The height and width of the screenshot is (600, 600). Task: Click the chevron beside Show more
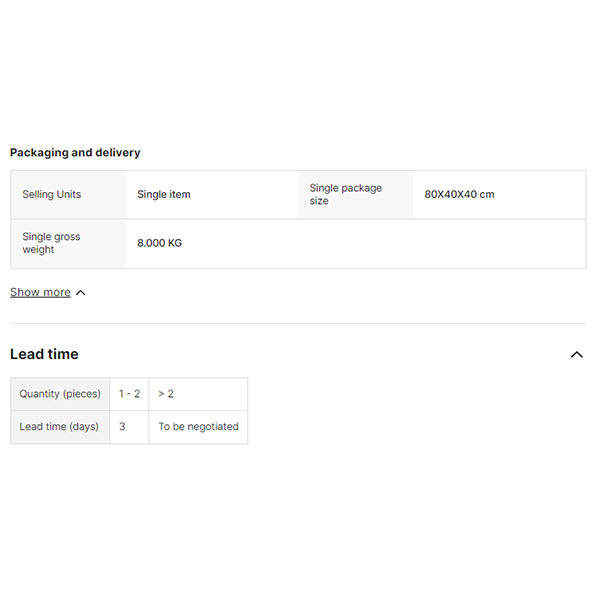click(81, 293)
